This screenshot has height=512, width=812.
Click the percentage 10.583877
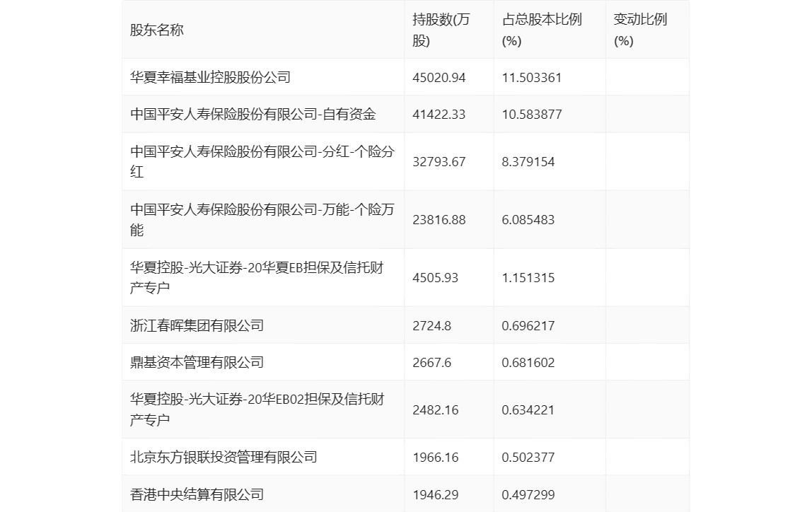(x=531, y=115)
